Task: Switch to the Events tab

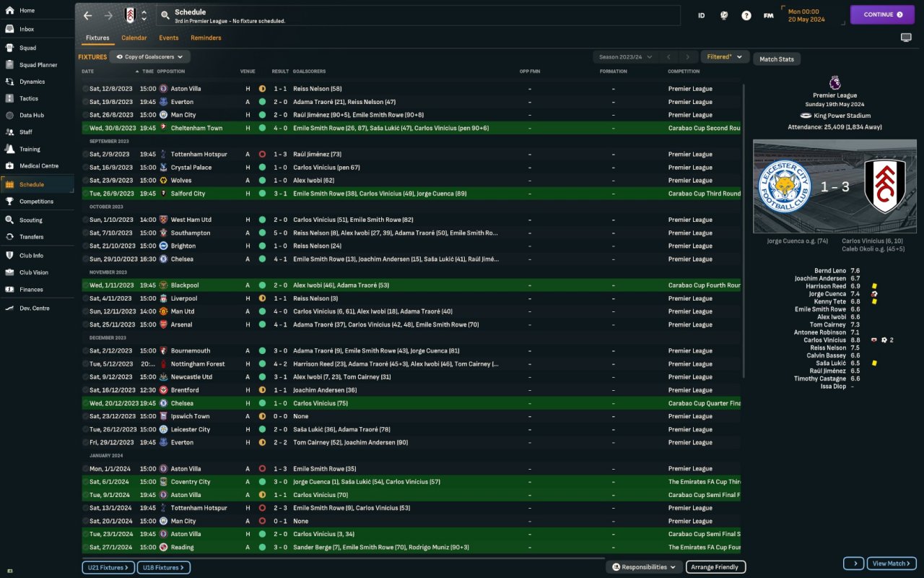Action: 169,38
